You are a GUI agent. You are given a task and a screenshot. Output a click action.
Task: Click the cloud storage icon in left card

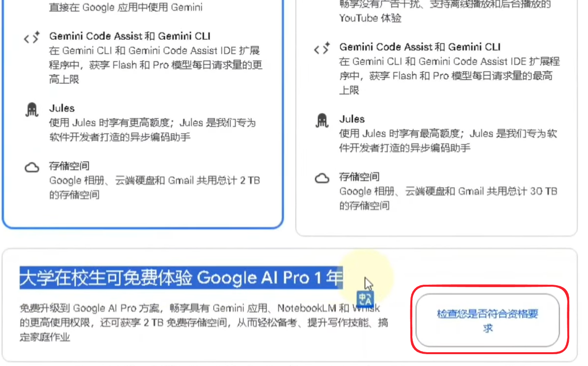tap(32, 167)
